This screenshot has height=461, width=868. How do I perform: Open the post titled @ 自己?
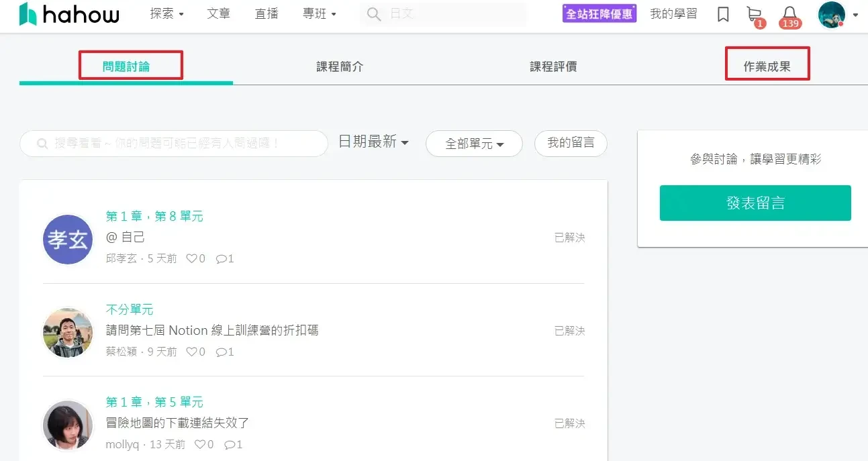[126, 237]
